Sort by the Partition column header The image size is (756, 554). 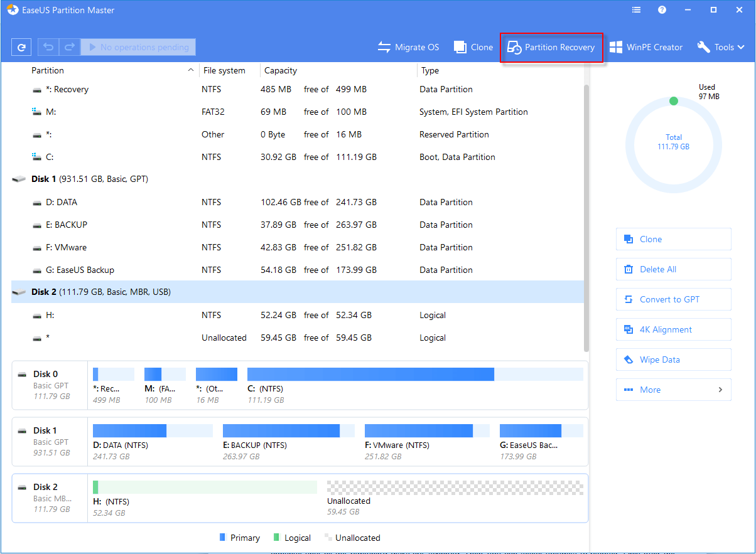pyautogui.click(x=48, y=71)
